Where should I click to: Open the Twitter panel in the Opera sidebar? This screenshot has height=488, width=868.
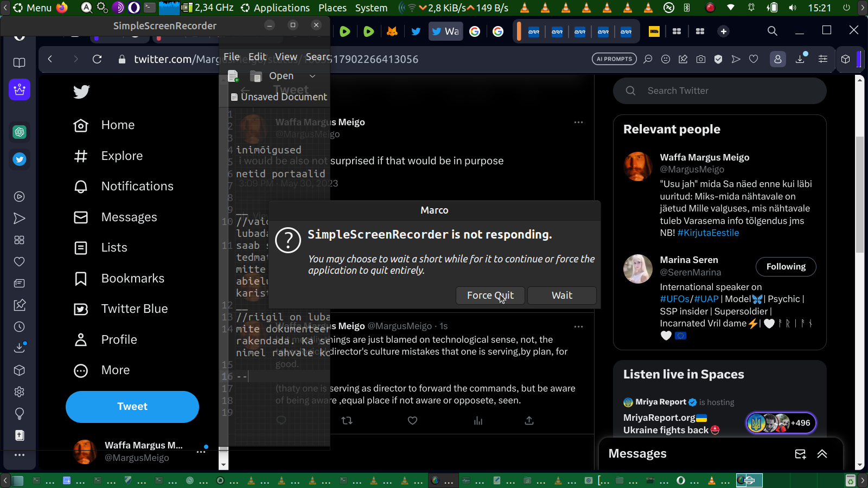[20, 159]
